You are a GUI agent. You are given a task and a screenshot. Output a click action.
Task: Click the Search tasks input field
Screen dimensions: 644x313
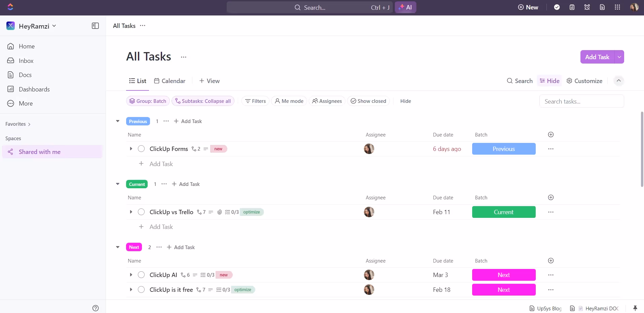tap(581, 102)
